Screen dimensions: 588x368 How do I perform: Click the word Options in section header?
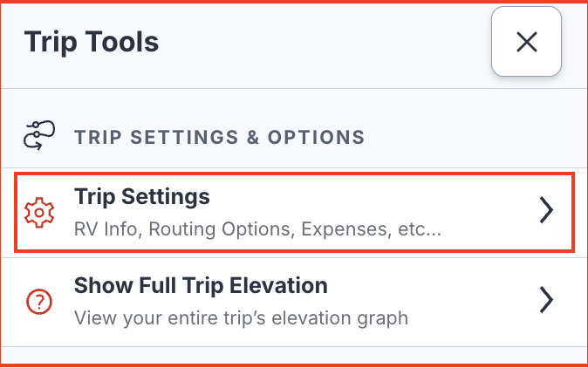[316, 137]
